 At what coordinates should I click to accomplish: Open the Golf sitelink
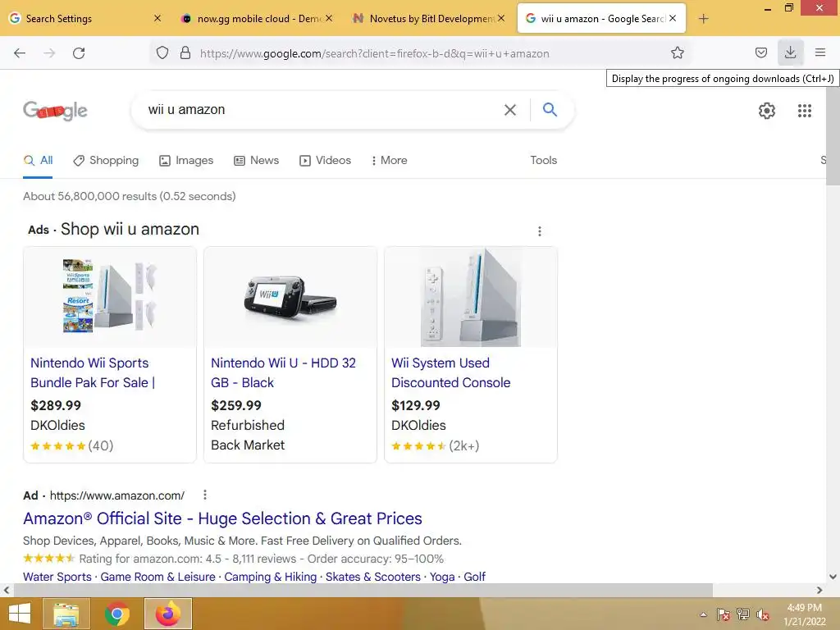click(474, 577)
